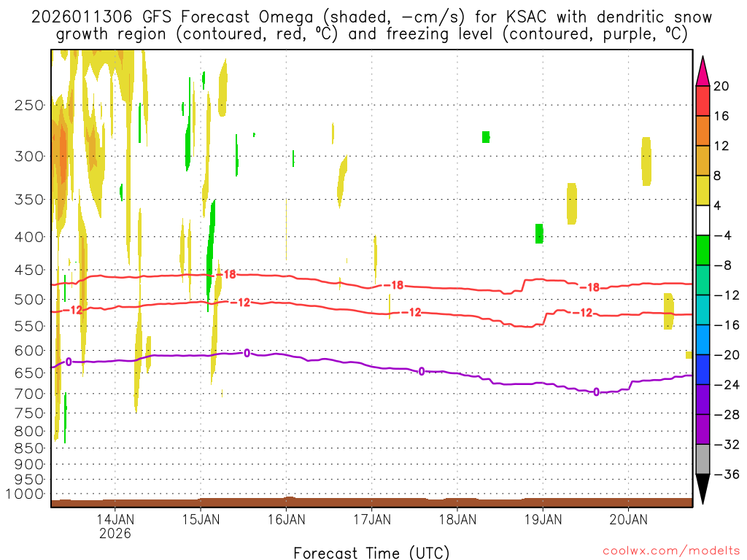This screenshot has height=560, width=747.
Task: Click the 300 pressure level label
Action: pyautogui.click(x=29, y=156)
